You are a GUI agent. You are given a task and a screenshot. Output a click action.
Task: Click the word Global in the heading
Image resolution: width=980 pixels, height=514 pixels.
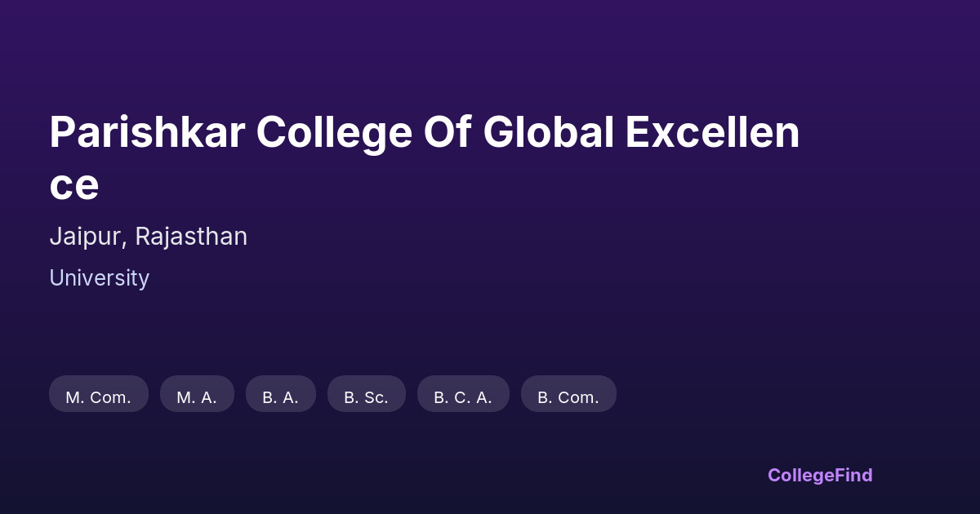(548, 132)
